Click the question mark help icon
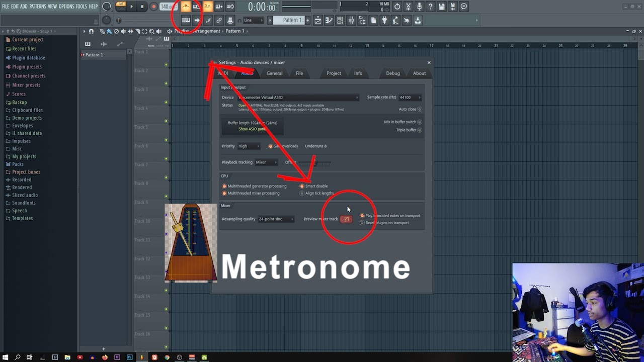 pos(430,7)
